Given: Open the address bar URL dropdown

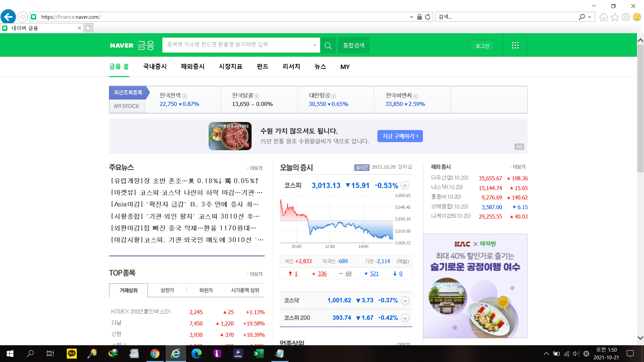Looking at the screenshot, I should point(412,17).
